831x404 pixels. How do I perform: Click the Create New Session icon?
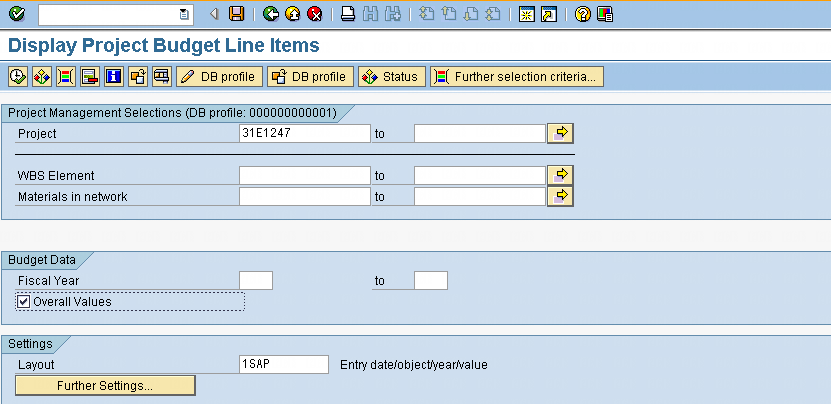click(526, 14)
